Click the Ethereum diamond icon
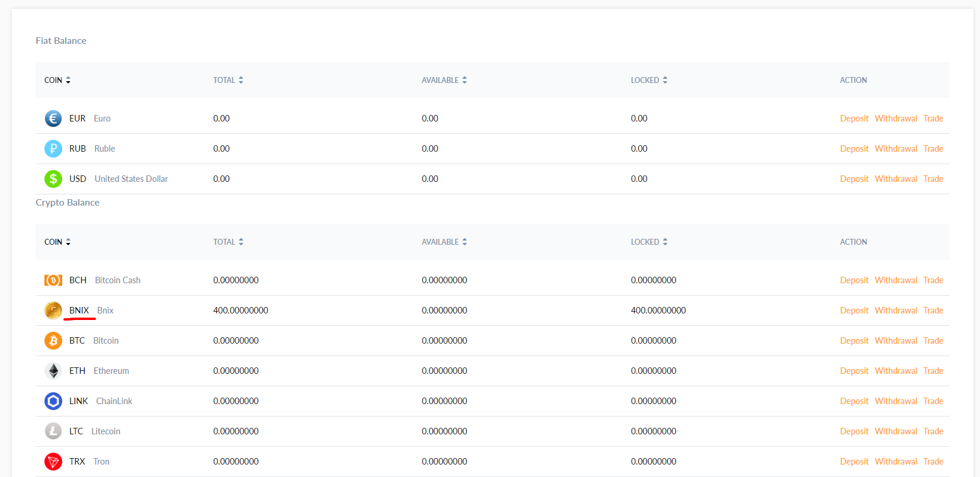 53,371
